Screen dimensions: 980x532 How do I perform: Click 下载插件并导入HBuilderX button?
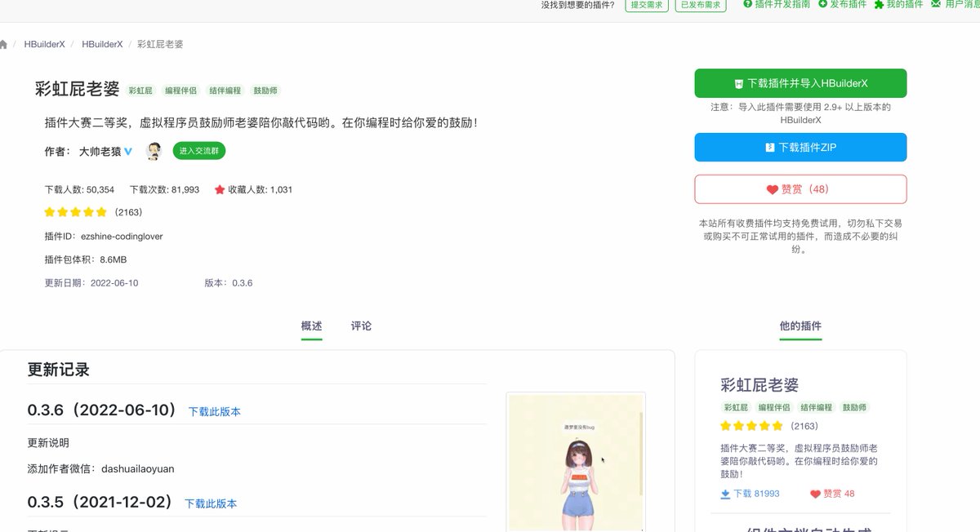(x=800, y=83)
